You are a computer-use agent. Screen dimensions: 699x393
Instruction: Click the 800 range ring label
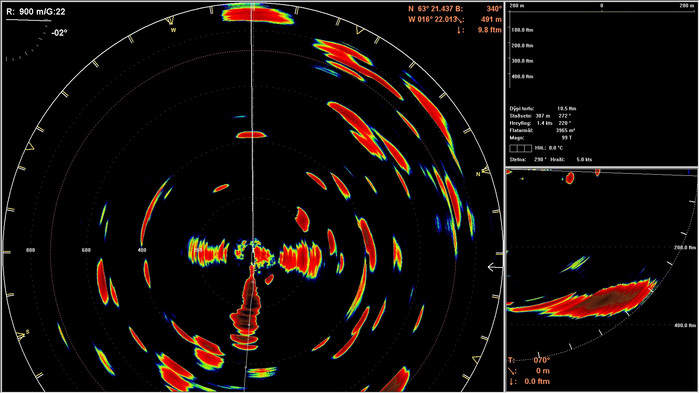point(30,250)
